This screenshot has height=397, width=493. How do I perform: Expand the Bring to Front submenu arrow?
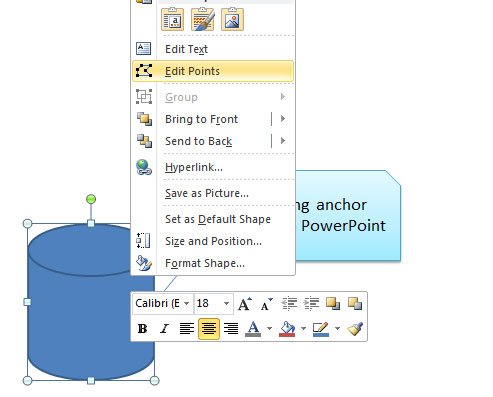coord(283,119)
